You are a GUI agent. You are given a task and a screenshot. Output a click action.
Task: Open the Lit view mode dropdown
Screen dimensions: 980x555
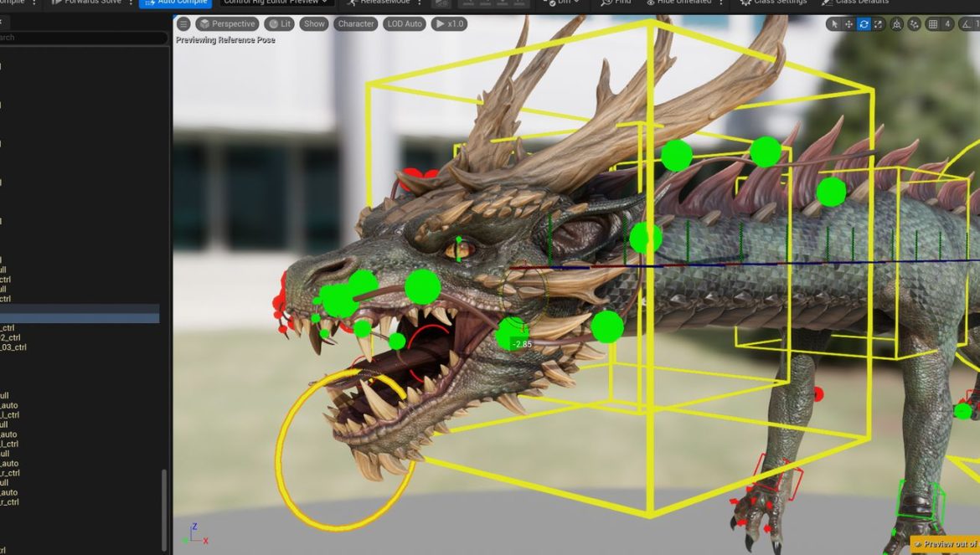coord(280,24)
